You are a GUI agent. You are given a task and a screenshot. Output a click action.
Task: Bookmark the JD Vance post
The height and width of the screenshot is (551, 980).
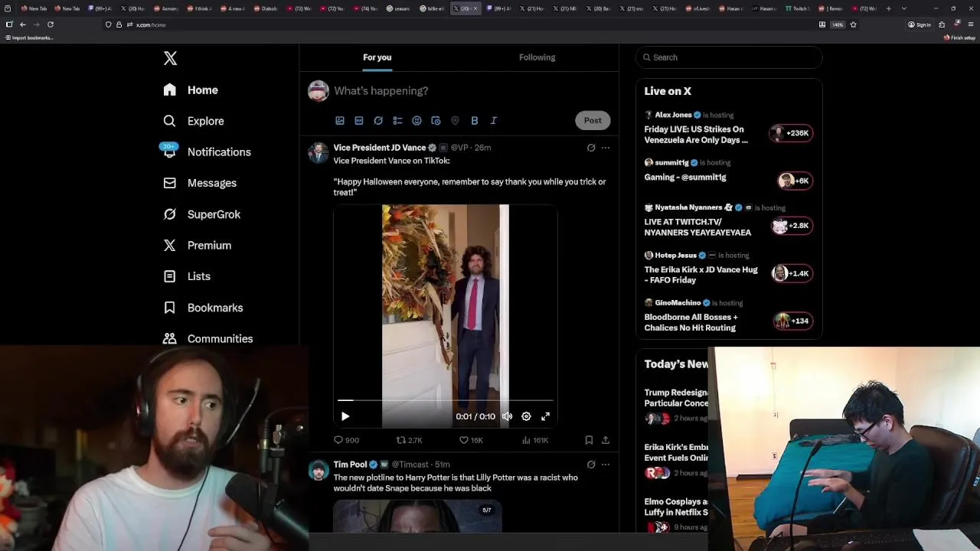[589, 440]
